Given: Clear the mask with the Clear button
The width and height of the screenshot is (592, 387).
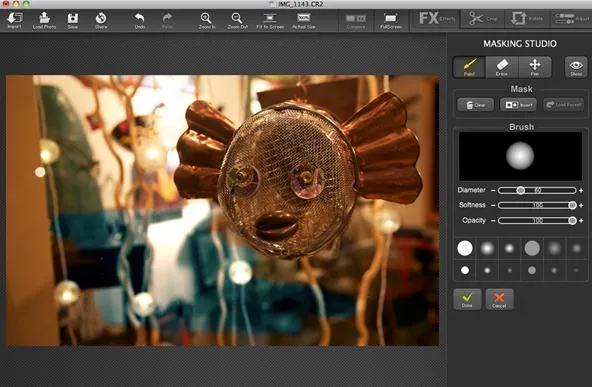Looking at the screenshot, I should 475,105.
